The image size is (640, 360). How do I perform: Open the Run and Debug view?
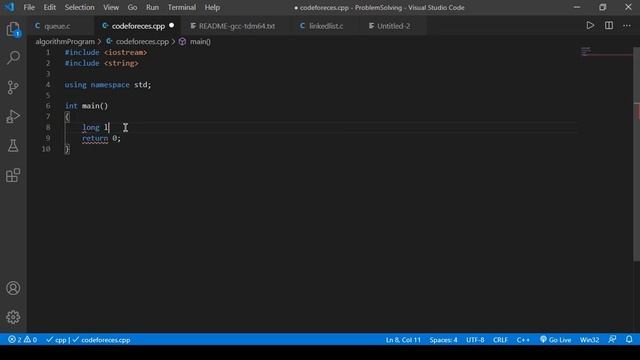click(13, 117)
